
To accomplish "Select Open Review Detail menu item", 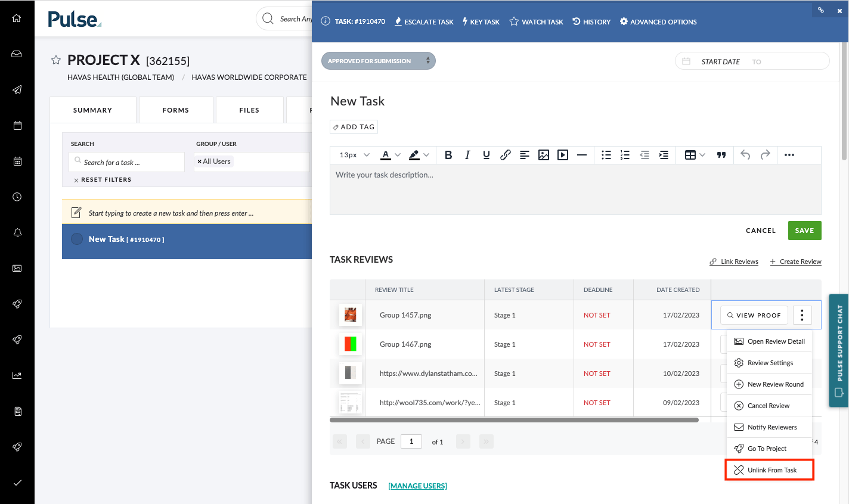I will pyautogui.click(x=769, y=341).
